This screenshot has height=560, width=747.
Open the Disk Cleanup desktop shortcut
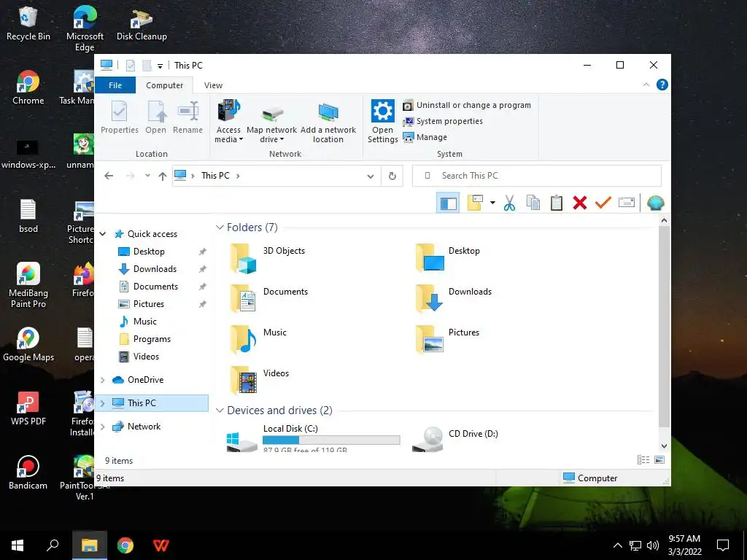[142, 25]
